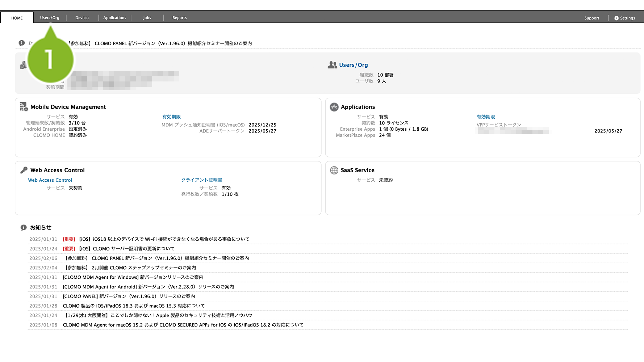This screenshot has width=644, height=362.
Task: Click the VPP service token date 2025/05/27
Action: coord(609,131)
